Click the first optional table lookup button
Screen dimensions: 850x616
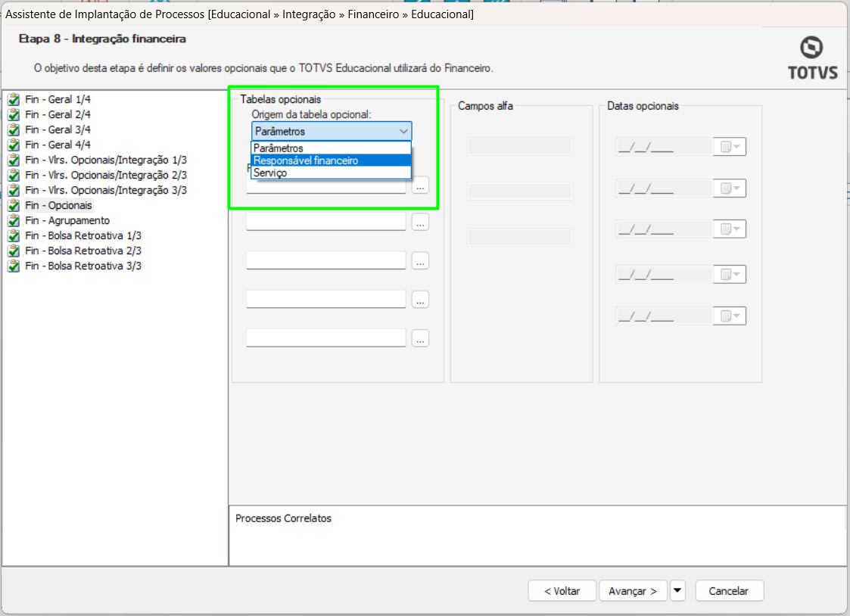(420, 185)
